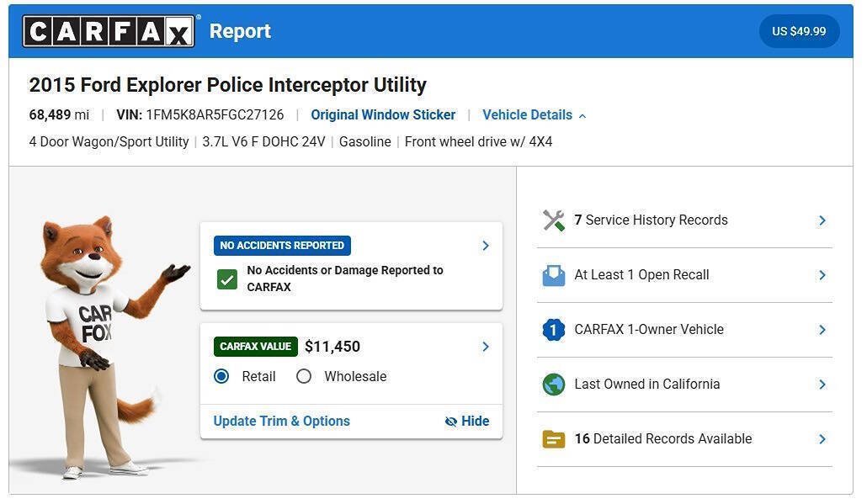Screen dimensions: 867x504
Task: Open the Original Window Sticker link
Action: pos(383,115)
